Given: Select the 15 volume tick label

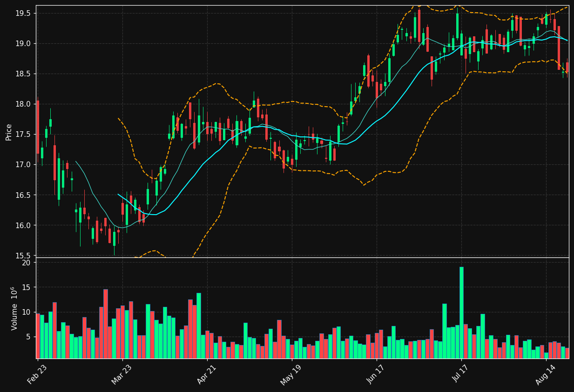Looking at the screenshot, I should pos(27,287).
